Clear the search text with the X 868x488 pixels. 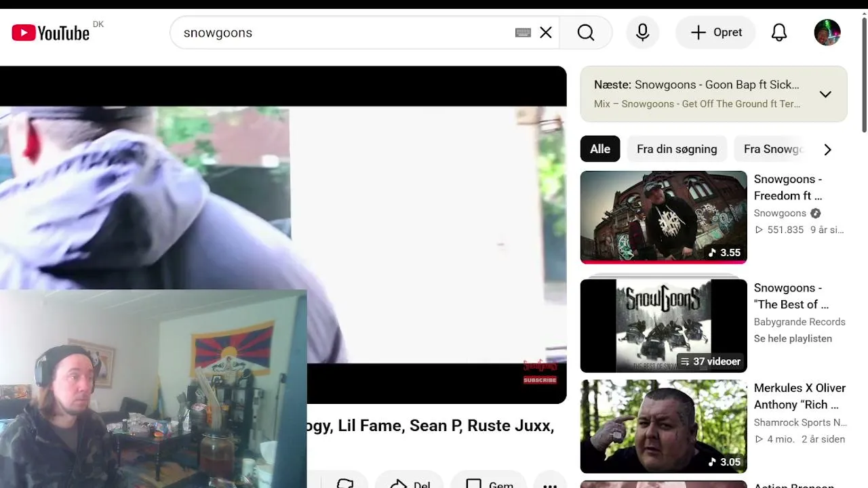coord(546,33)
